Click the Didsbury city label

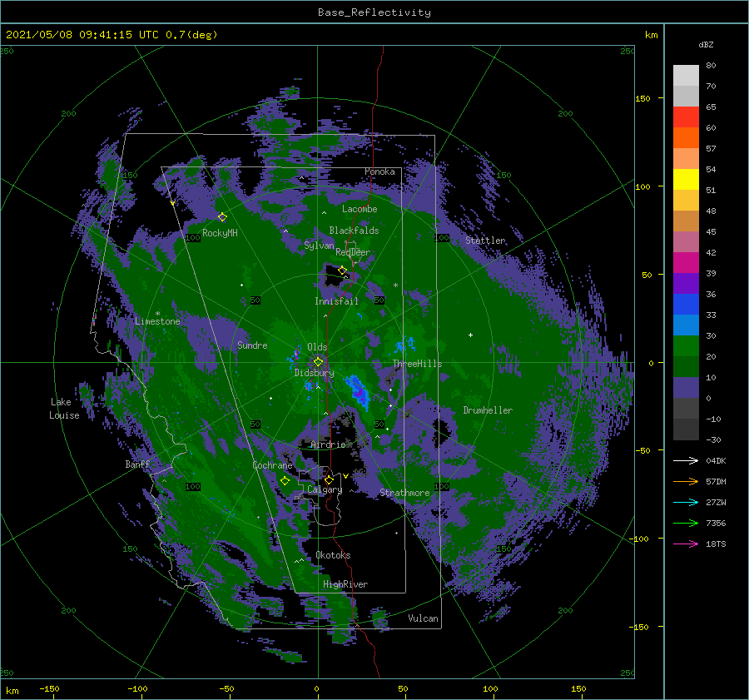pyautogui.click(x=314, y=373)
